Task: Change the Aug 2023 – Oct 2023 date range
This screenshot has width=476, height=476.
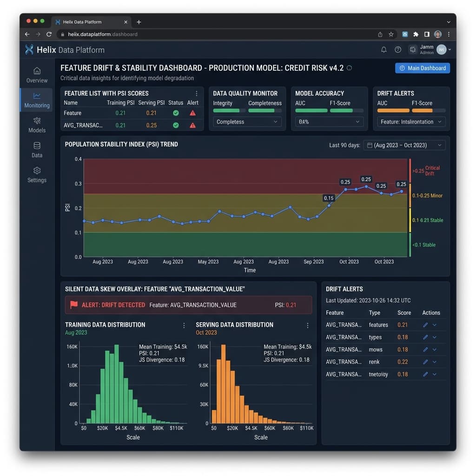Action: [x=404, y=145]
